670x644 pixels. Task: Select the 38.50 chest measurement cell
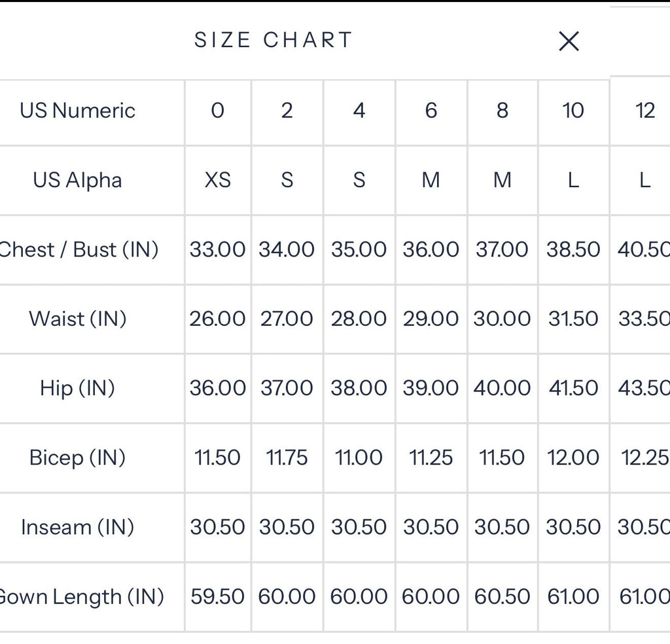coord(573,250)
